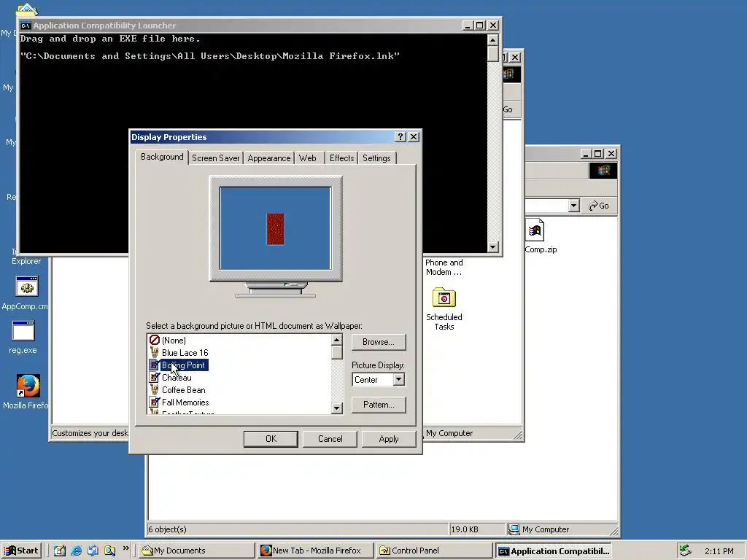Close the Display Properties dialog
747x560 pixels.
coord(414,136)
